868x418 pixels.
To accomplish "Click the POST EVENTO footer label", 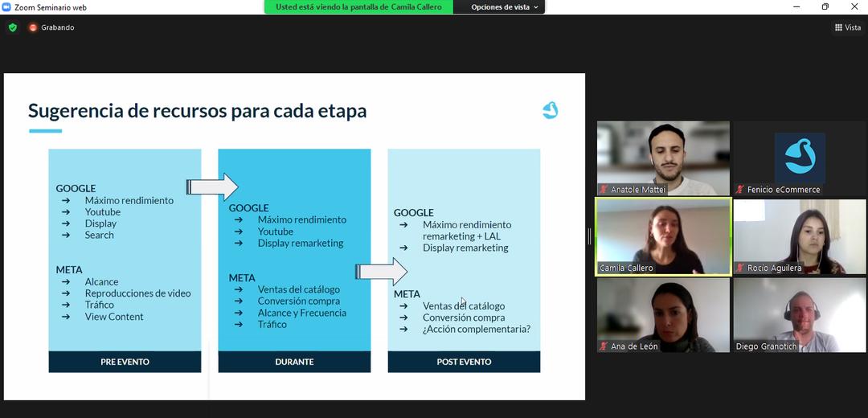I will [x=464, y=362].
